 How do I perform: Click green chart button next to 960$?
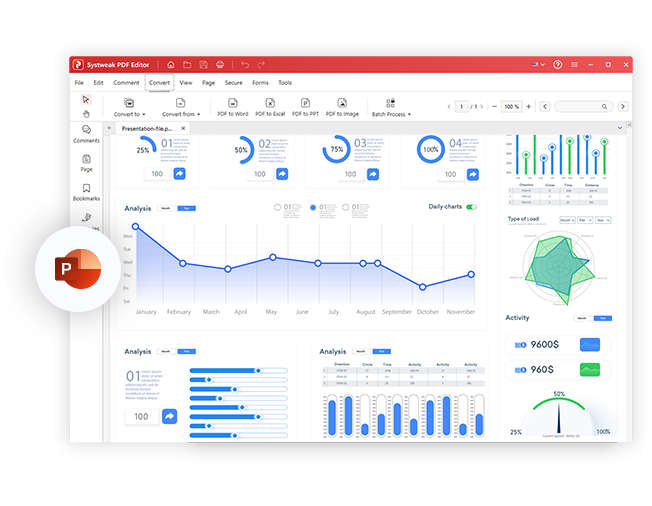(590, 369)
